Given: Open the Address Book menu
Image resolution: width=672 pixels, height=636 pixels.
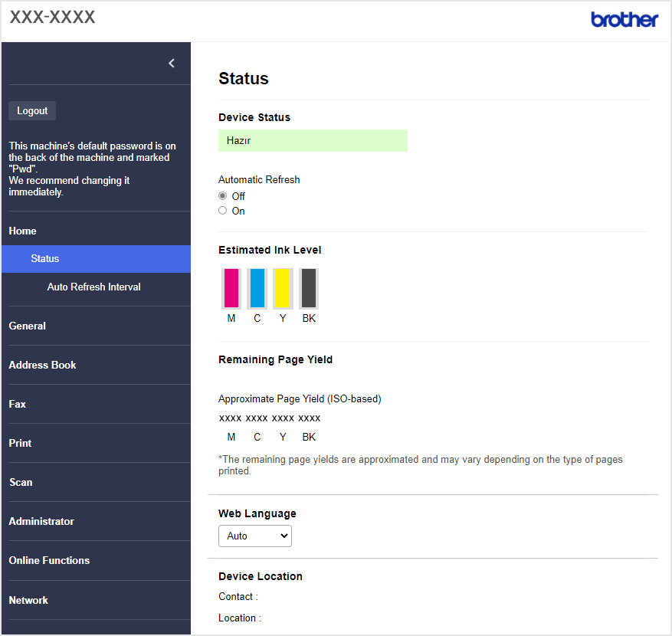Looking at the screenshot, I should coord(43,365).
